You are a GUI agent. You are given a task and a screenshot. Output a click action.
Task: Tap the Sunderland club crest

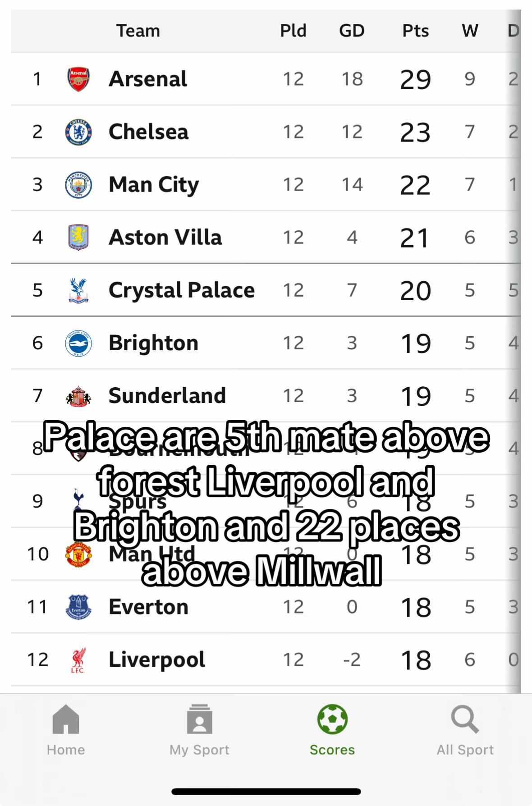78,396
